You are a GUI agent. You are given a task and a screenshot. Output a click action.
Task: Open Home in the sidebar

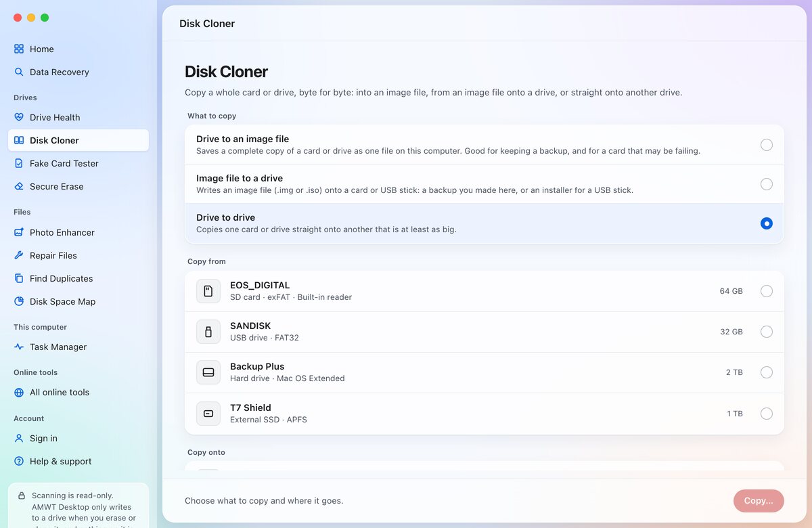point(78,49)
